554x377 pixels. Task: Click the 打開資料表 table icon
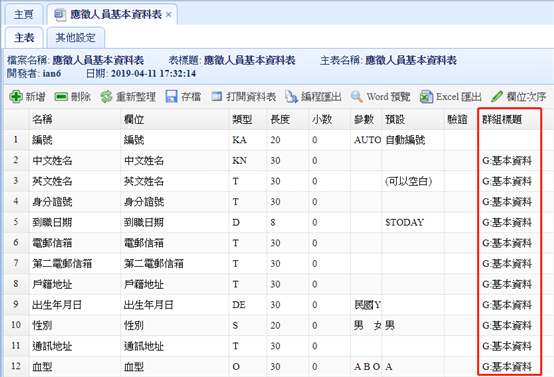click(217, 96)
